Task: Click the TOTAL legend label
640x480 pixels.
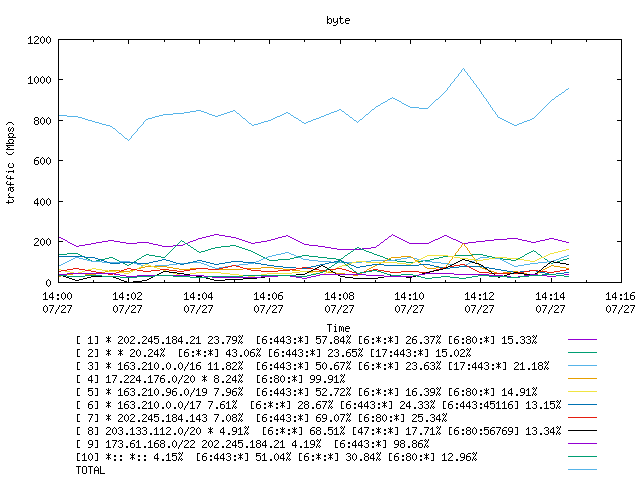Action: 90,470
